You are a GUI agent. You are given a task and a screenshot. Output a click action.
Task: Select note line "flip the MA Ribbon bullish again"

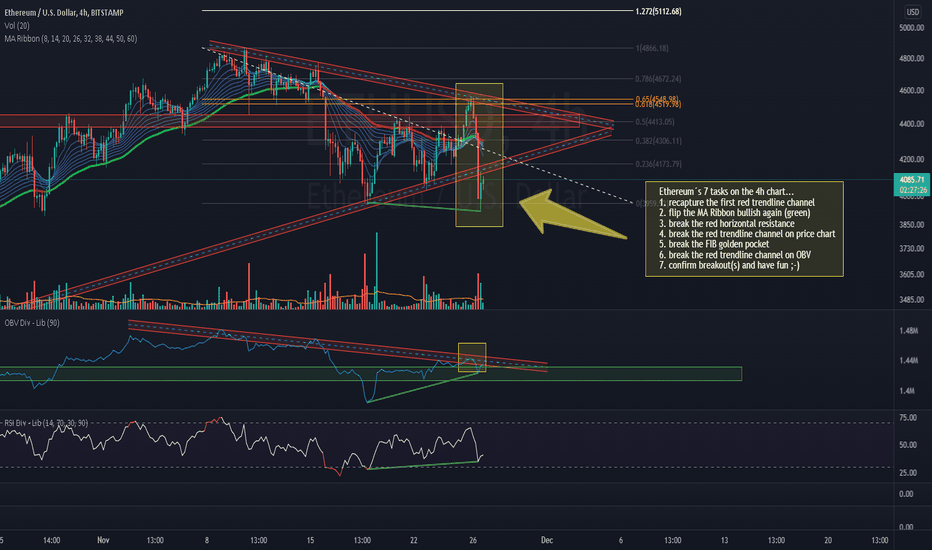[735, 212]
